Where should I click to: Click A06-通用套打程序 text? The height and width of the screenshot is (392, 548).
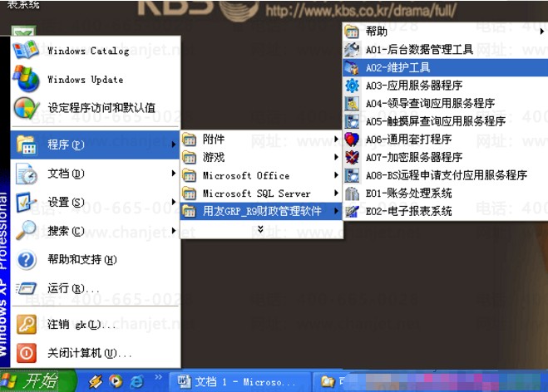tap(408, 140)
